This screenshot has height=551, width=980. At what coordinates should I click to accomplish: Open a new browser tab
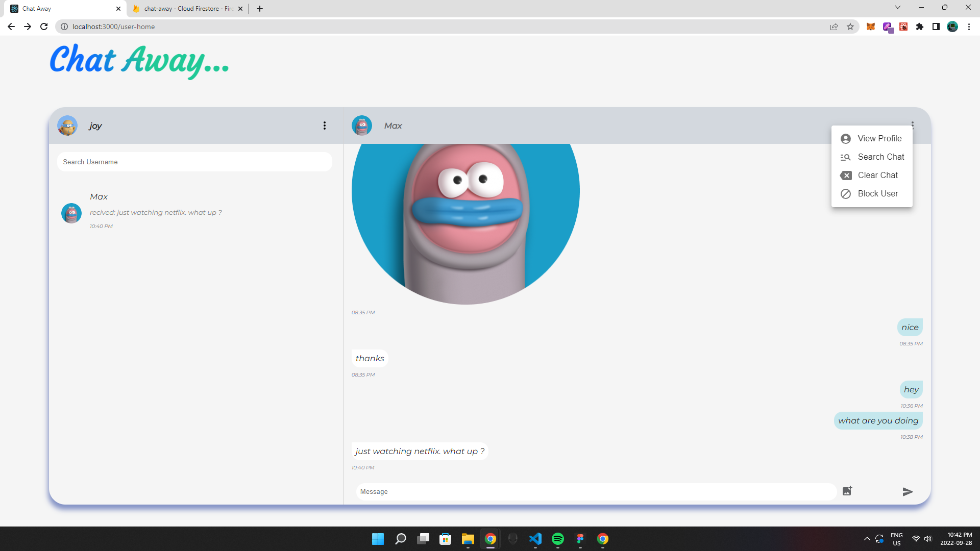(x=260, y=9)
